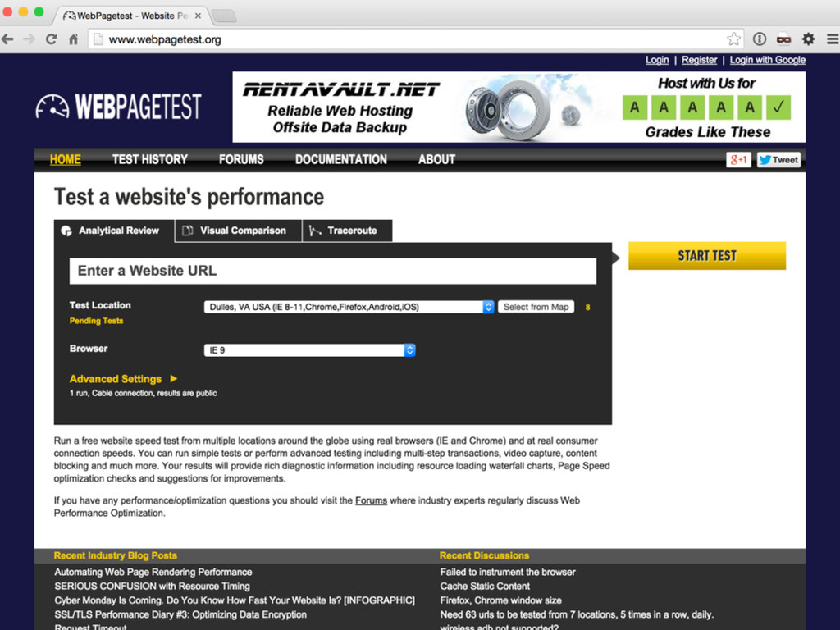Open Cache Static Content discussion

point(485,586)
